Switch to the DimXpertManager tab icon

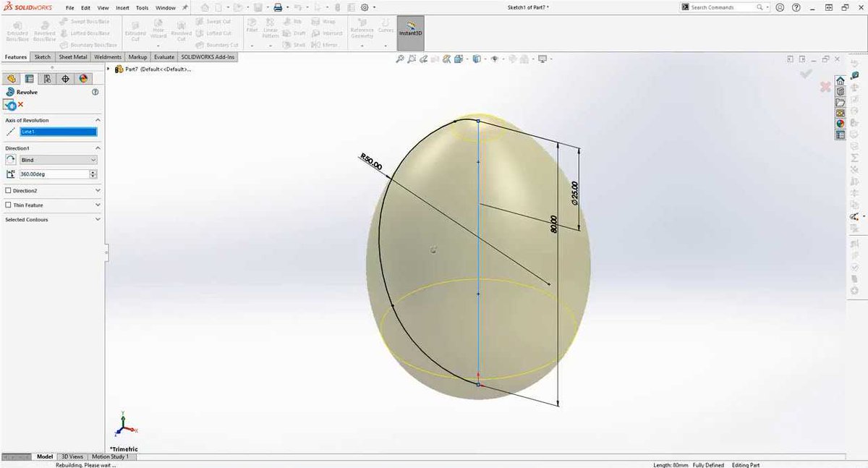tap(65, 79)
